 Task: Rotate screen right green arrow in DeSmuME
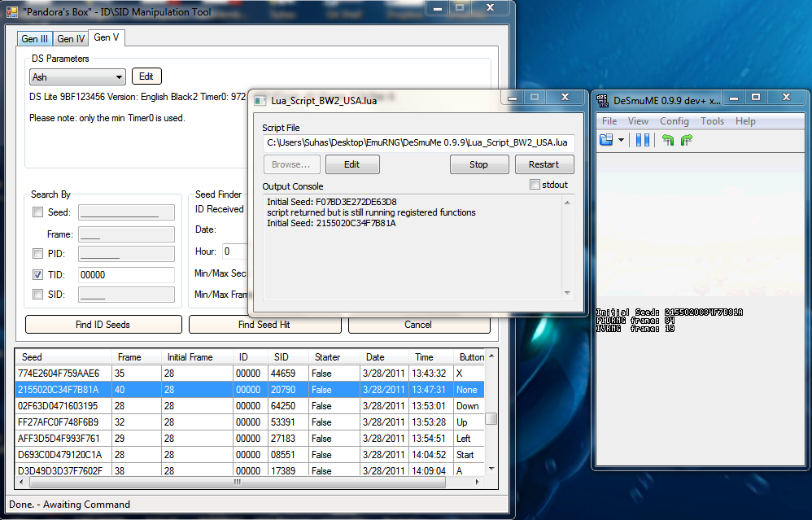point(687,140)
